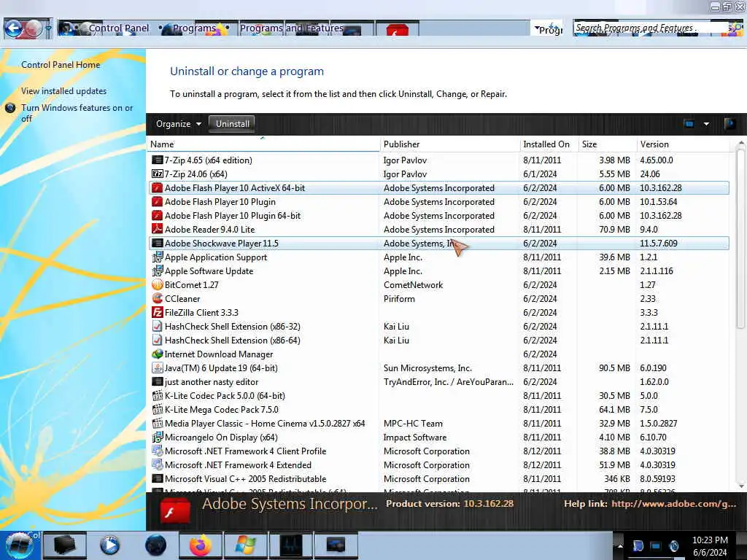The image size is (747, 560).
Task: Click the Microangelo On Display (x64) icon
Action: tap(158, 437)
